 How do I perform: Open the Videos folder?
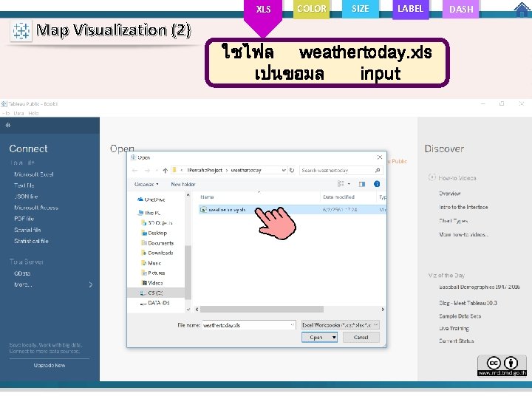[152, 283]
